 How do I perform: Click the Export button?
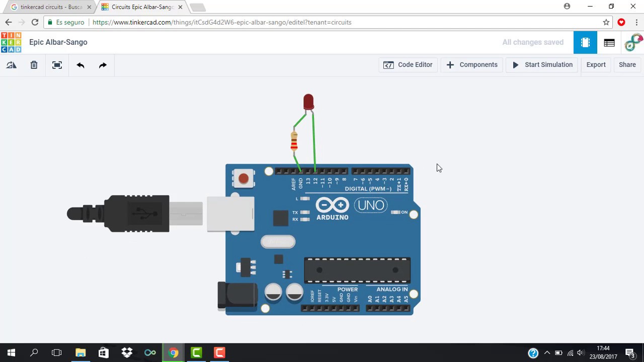click(x=596, y=65)
